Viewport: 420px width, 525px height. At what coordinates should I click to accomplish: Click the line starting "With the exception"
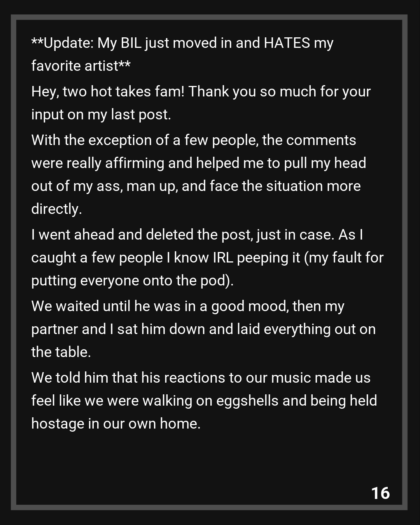point(193,140)
